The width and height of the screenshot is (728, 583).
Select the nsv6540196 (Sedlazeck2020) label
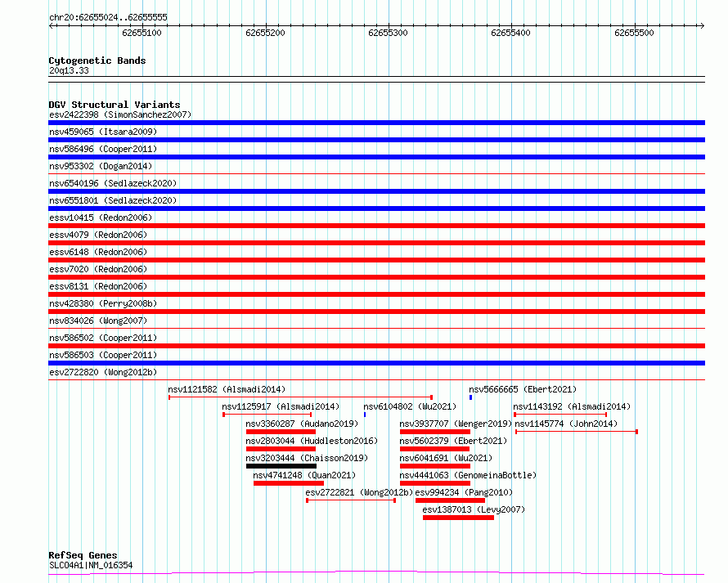pyautogui.click(x=113, y=183)
